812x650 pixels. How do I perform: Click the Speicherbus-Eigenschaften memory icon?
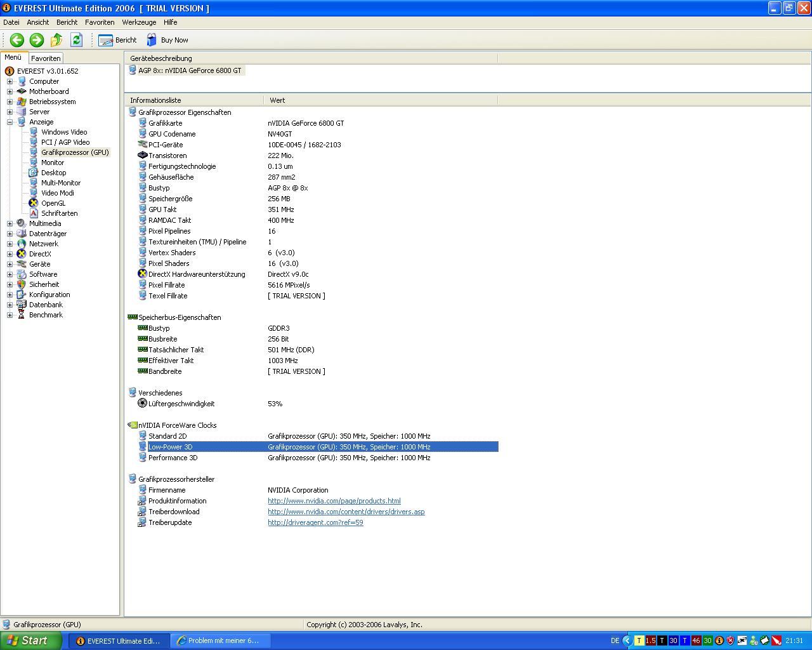[x=132, y=317]
